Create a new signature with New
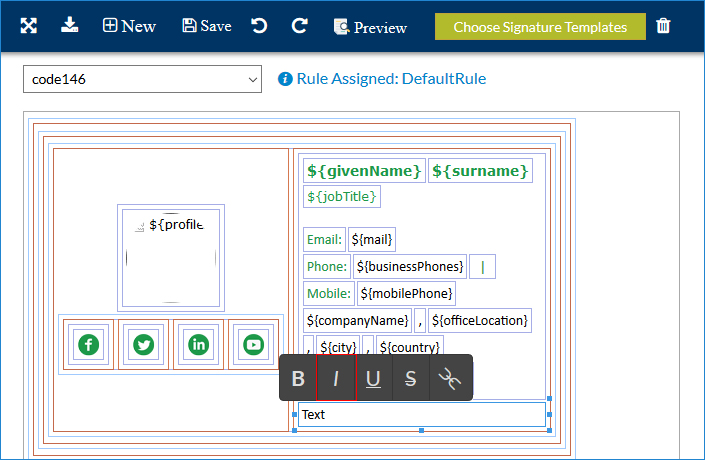Image resolution: width=705 pixels, height=460 pixels. [x=129, y=26]
